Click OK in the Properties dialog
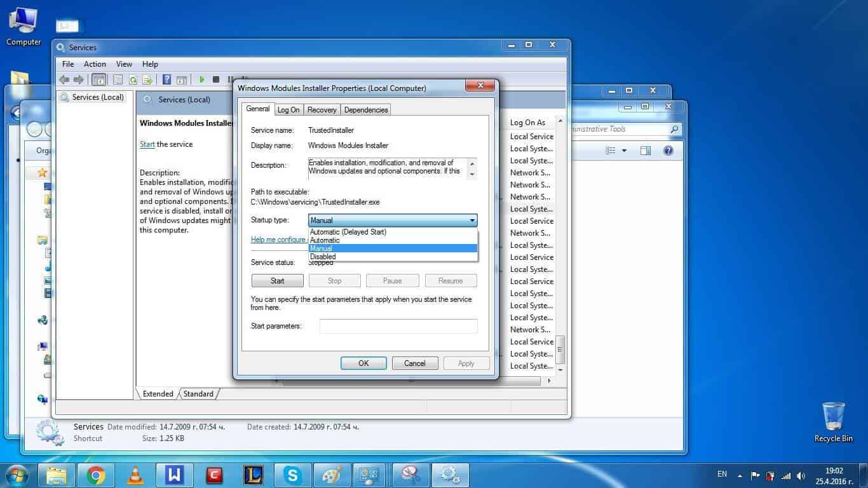The width and height of the screenshot is (868, 488). (363, 363)
